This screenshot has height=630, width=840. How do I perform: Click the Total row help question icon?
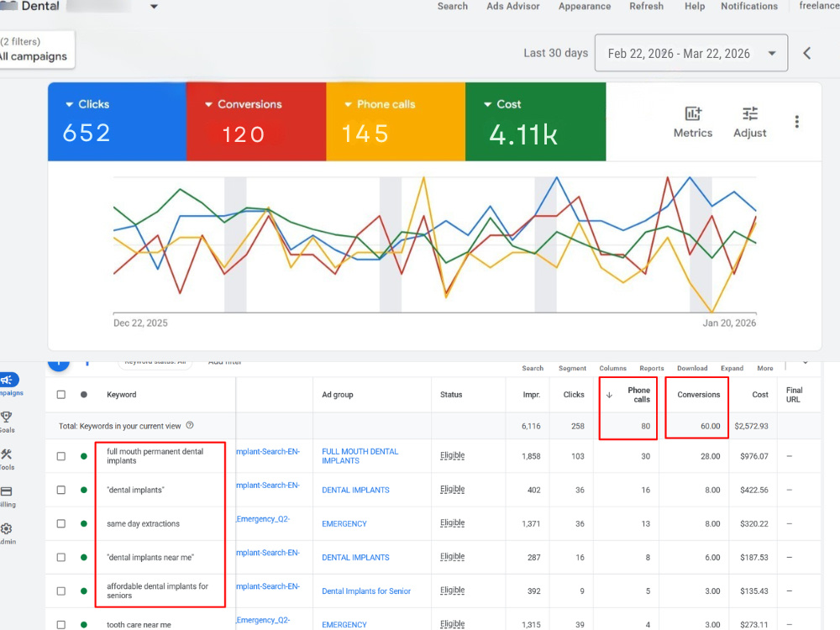click(x=190, y=425)
